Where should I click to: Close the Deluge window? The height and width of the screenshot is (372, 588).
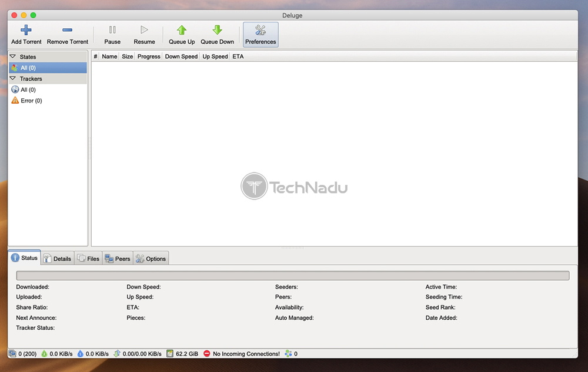click(x=14, y=15)
